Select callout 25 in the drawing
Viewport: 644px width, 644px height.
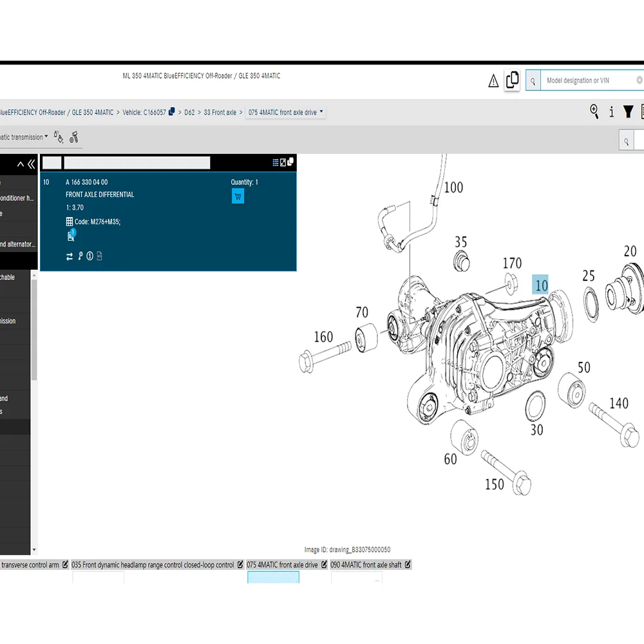(589, 276)
